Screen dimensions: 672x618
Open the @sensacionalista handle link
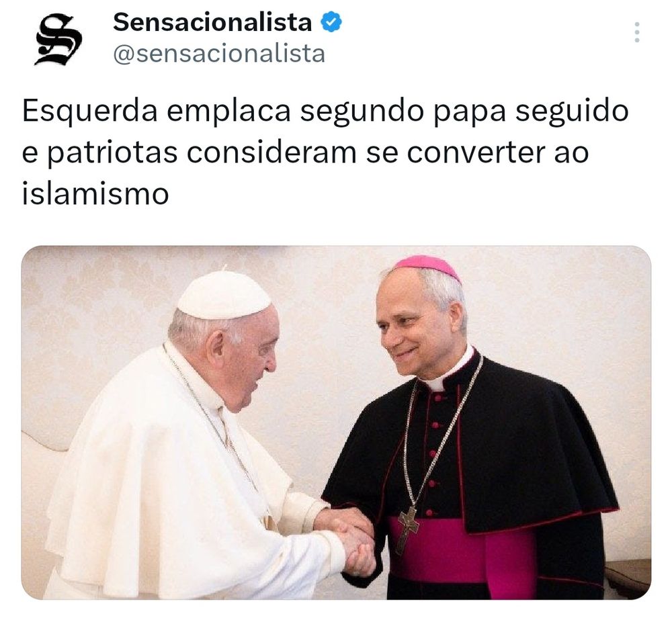pos(219,54)
